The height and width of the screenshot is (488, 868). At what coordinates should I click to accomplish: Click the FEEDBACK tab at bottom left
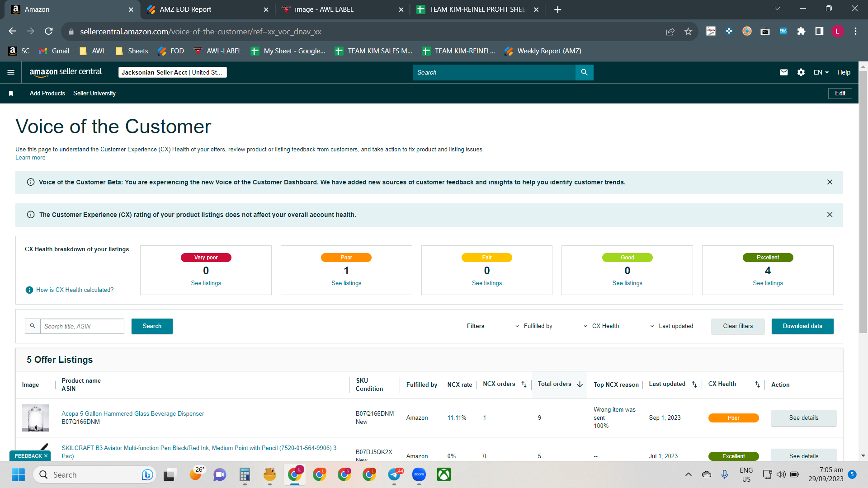point(30,456)
